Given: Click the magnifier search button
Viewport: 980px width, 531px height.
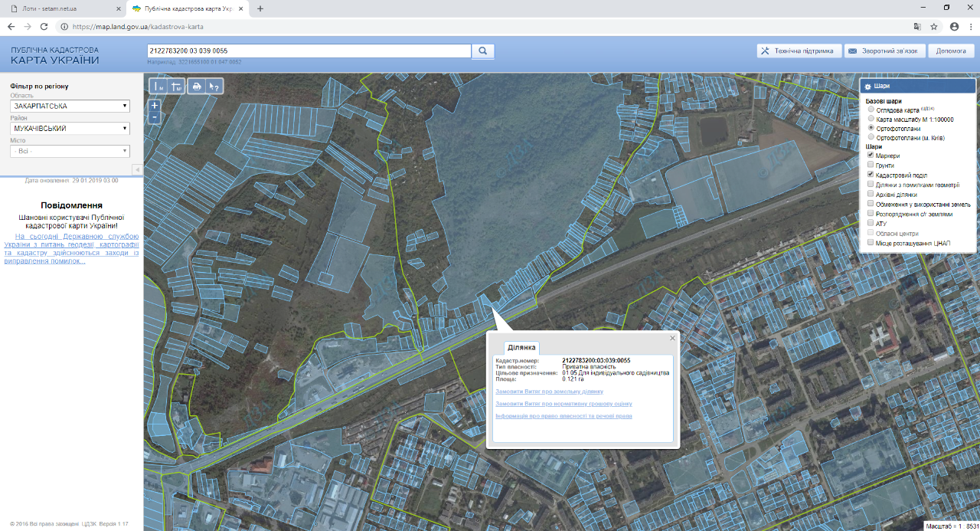Looking at the screenshot, I should [x=483, y=51].
